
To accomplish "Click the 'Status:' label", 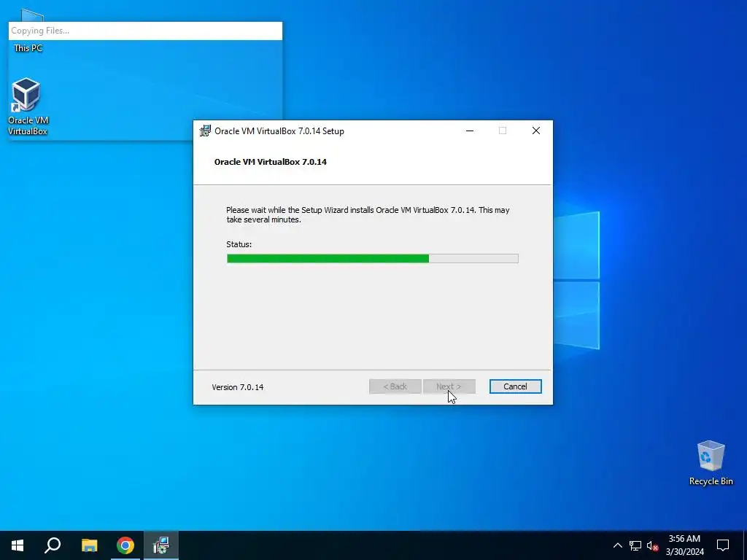I will [239, 244].
